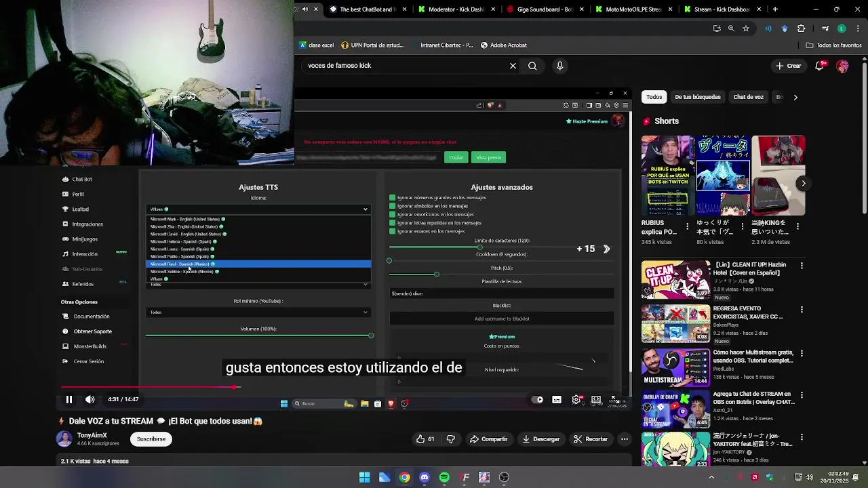Screen dimensions: 868x488
Task: Click the Copiar green button
Action: tap(456, 157)
